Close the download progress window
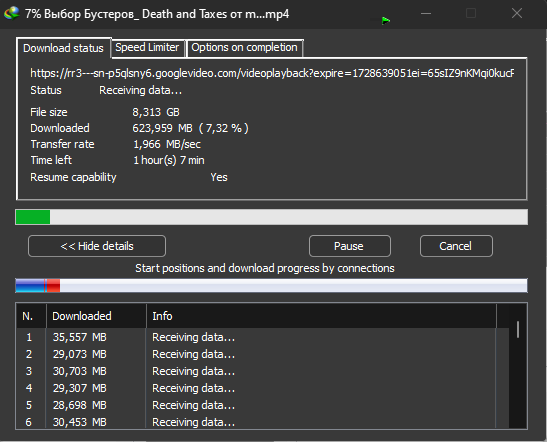 pyautogui.click(x=516, y=14)
